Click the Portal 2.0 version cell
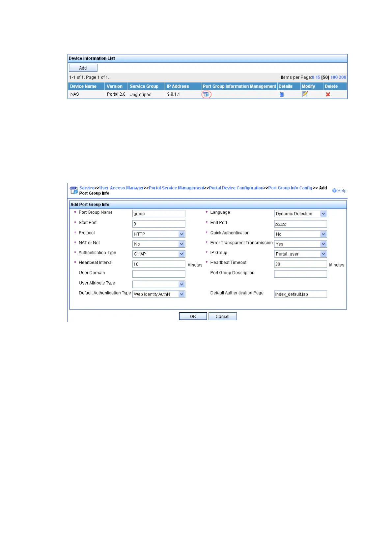Image resolution: width=392 pixels, height=533 pixels. 116,94
